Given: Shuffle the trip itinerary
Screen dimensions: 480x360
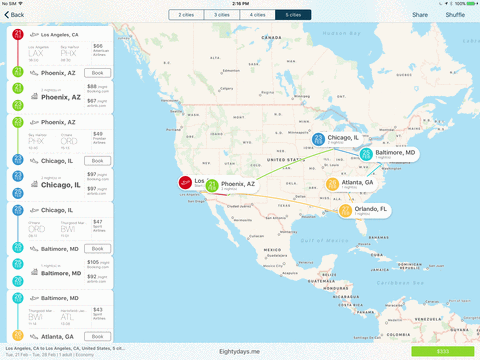Looking at the screenshot, I should tap(455, 15).
